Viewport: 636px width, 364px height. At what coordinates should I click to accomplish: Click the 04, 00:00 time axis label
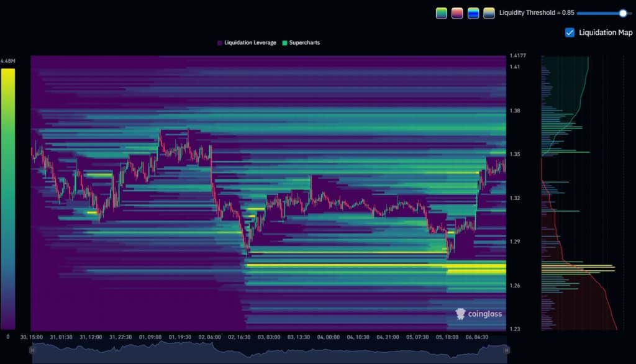[328, 337]
